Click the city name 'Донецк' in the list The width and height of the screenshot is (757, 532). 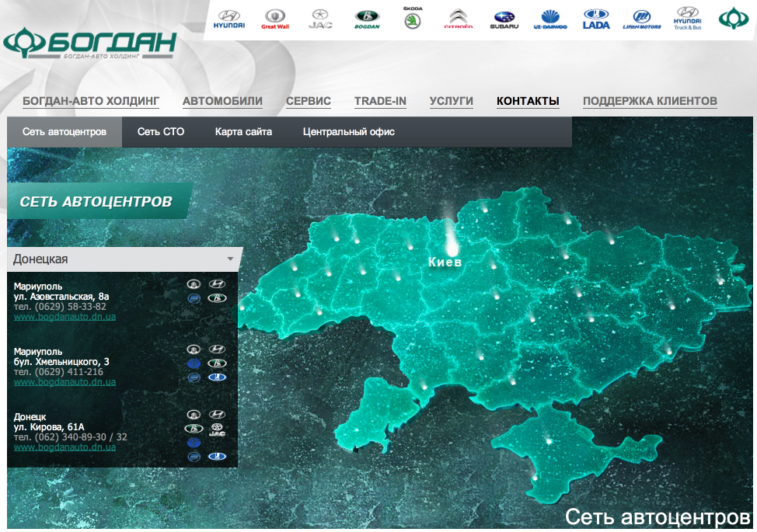coord(30,417)
